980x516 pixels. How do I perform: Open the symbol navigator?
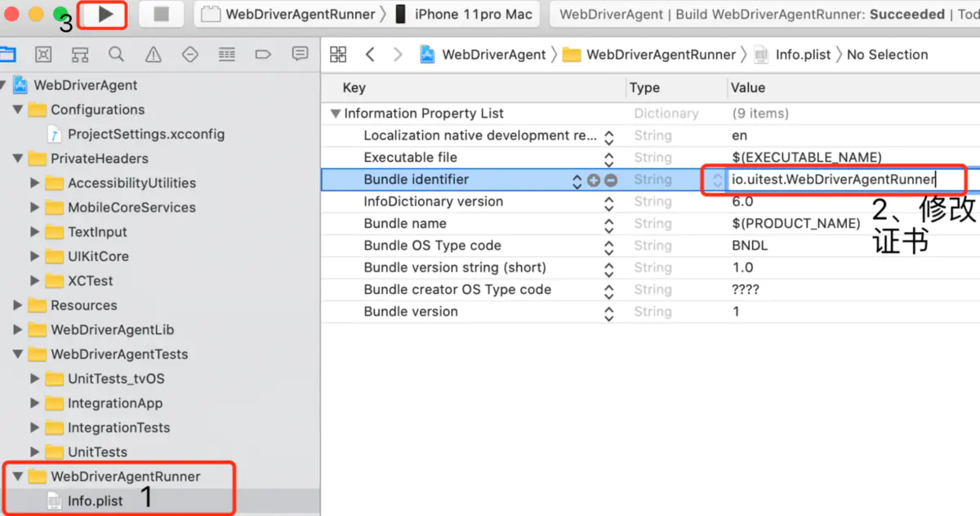coord(80,55)
